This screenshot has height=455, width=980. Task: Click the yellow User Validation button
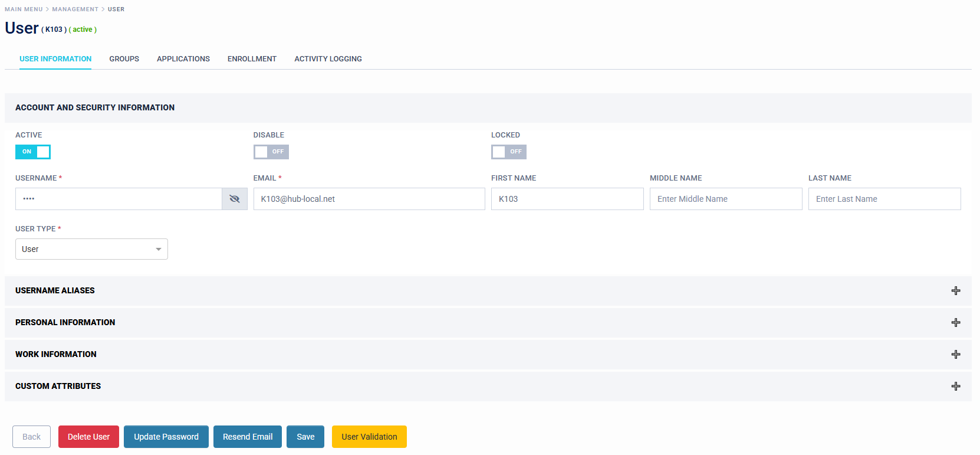pos(369,437)
